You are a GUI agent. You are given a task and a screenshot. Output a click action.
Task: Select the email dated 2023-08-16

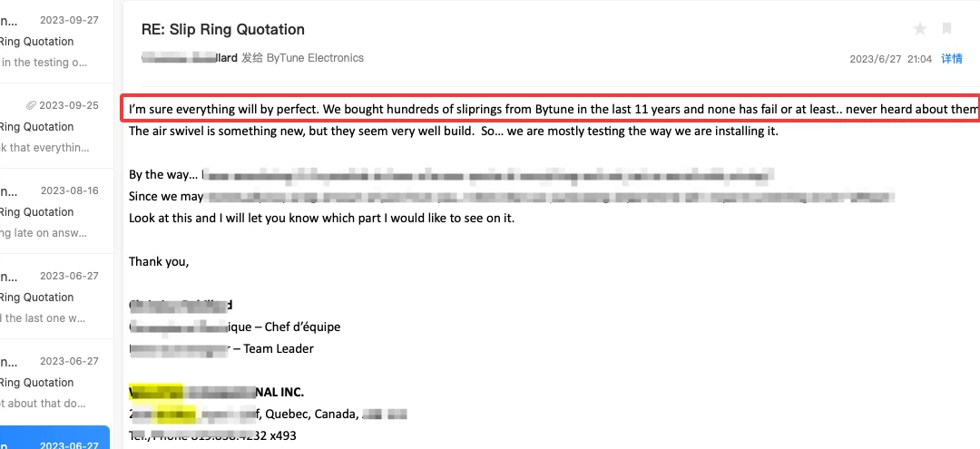[x=50, y=211]
